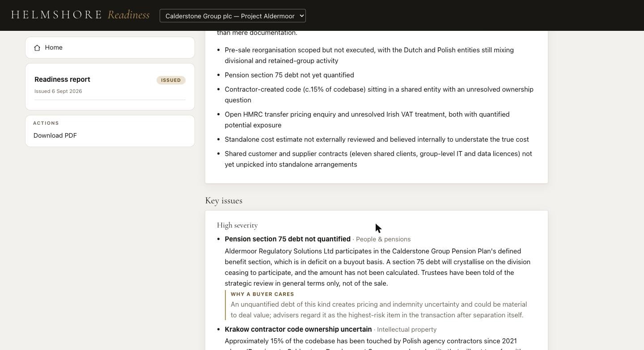Click the Helmshore Readiness logo
Image resolution: width=644 pixels, height=350 pixels.
pos(80,15)
